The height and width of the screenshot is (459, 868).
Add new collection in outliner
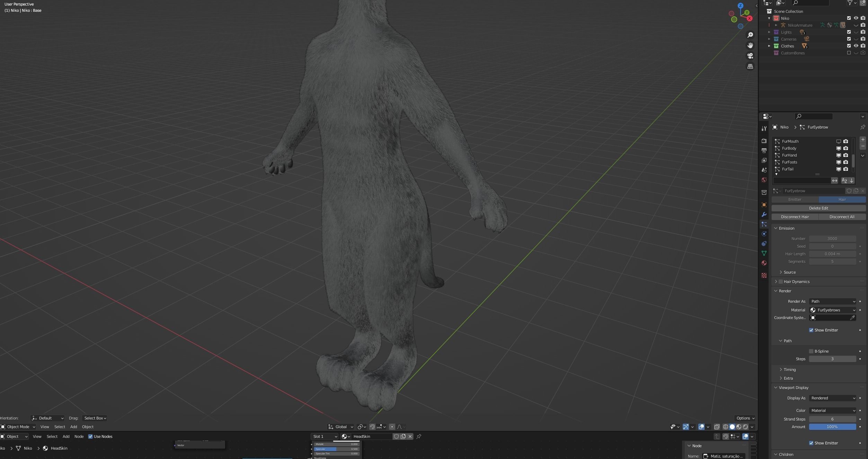coord(862,3)
